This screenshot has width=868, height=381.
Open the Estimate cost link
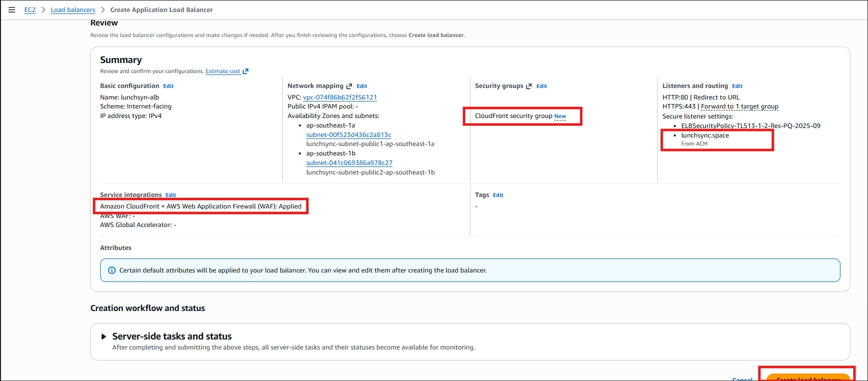(x=223, y=71)
